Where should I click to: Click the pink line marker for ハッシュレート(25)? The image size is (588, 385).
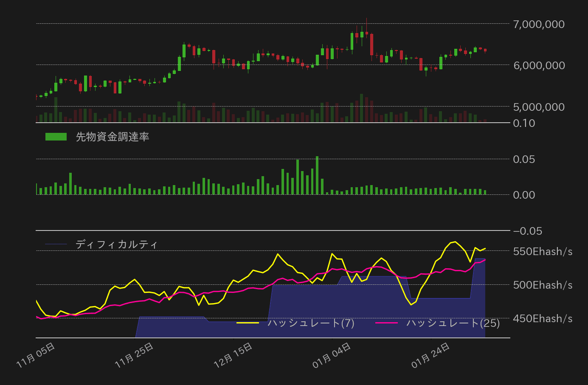tap(386, 323)
